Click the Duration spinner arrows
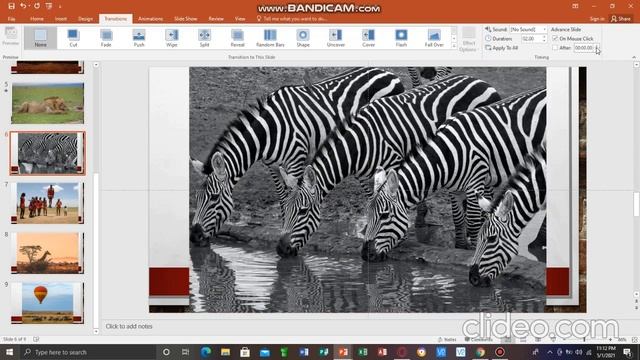The width and height of the screenshot is (640, 360). (x=544, y=38)
